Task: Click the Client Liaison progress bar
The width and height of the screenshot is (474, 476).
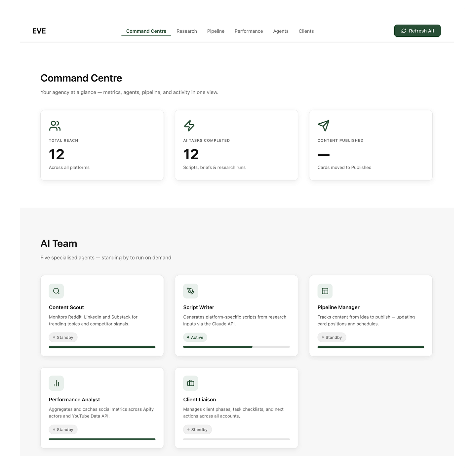Action: 236,439
